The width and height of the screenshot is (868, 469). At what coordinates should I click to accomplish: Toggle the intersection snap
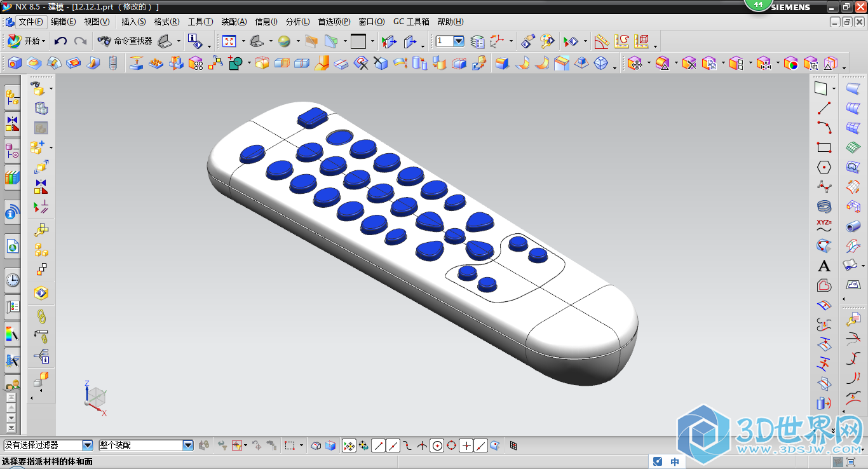coord(423,445)
